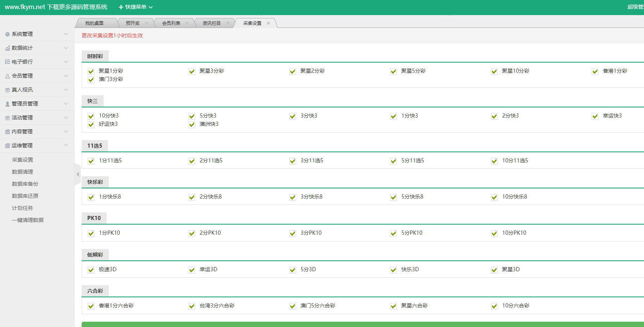Open the 快捷菜单 dropdown

[135, 7]
